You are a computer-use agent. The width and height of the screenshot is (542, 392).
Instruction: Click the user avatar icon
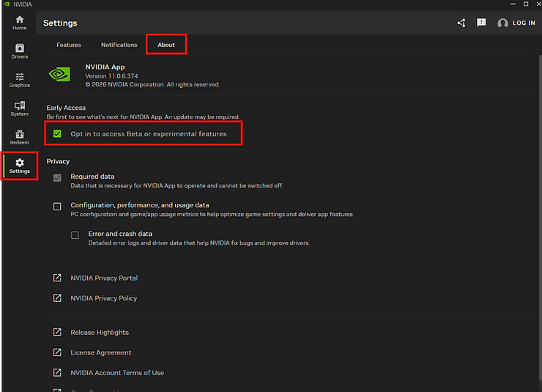(502, 23)
